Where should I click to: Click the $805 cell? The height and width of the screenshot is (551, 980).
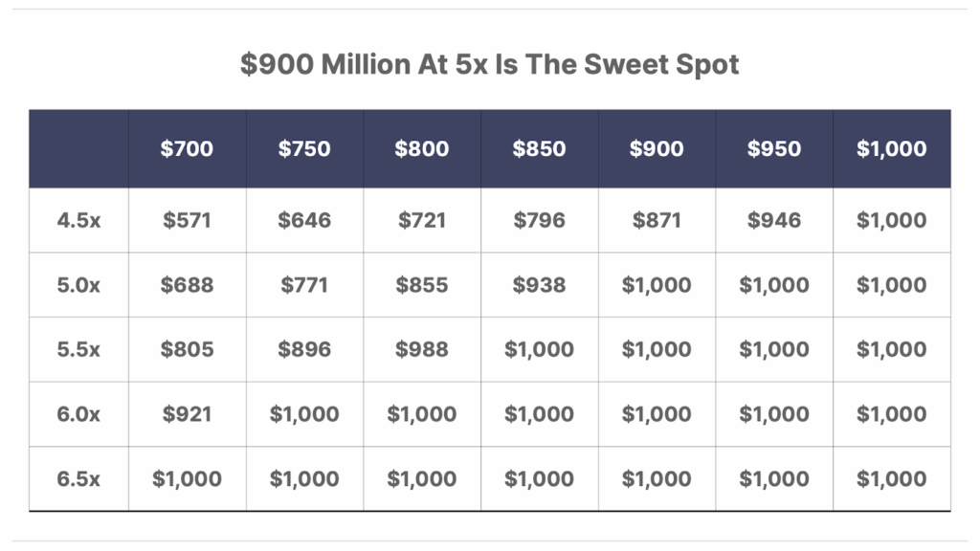(x=188, y=350)
